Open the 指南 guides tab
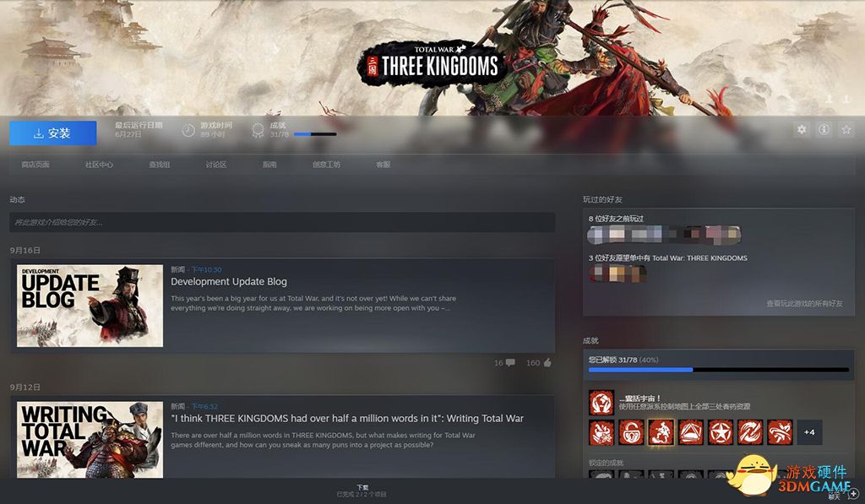 (269, 165)
